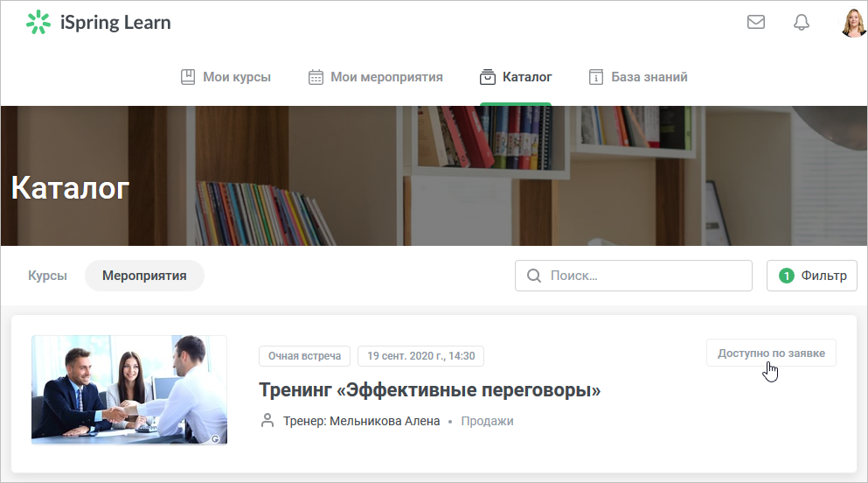Switch to the Курсы catalog tab

pos(47,276)
